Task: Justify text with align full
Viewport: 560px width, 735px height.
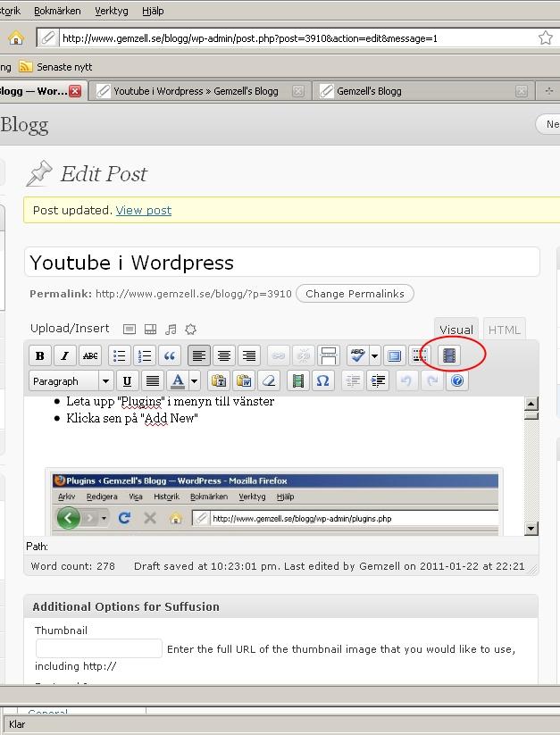Action: point(153,381)
